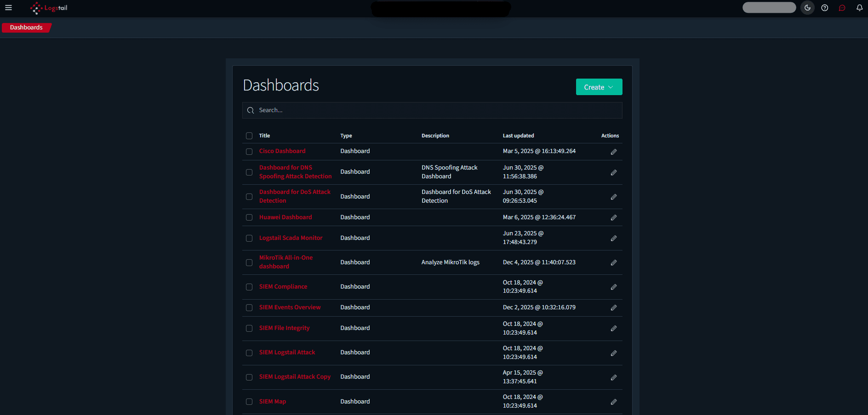This screenshot has height=415, width=868.
Task: Open the help question mark icon
Action: coord(825,8)
